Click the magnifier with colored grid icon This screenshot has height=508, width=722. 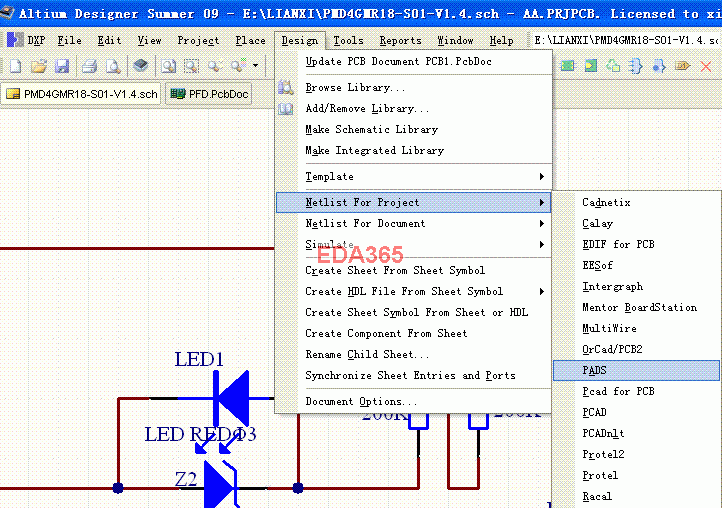(x=239, y=66)
